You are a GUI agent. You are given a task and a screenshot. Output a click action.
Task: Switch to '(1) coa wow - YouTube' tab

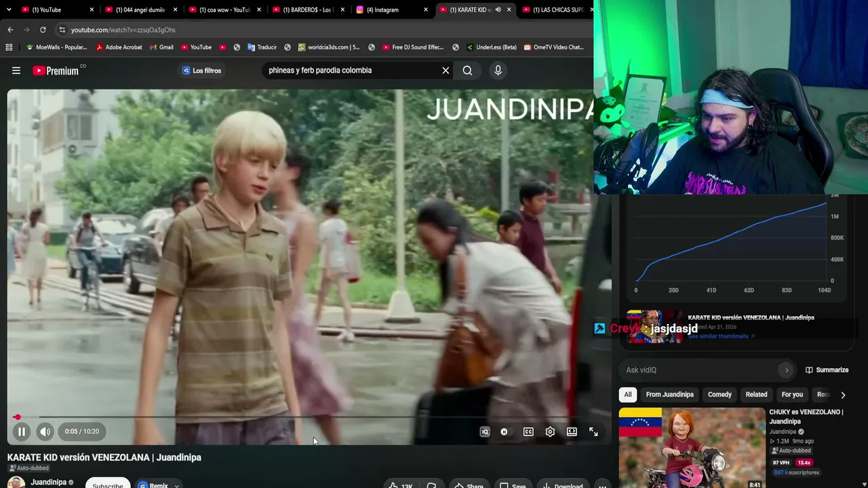[x=224, y=10]
